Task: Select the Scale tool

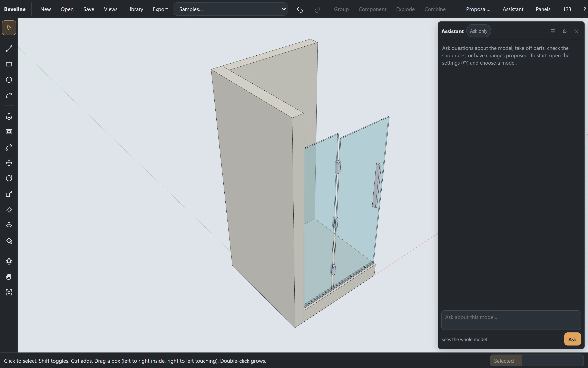Action: point(9,194)
